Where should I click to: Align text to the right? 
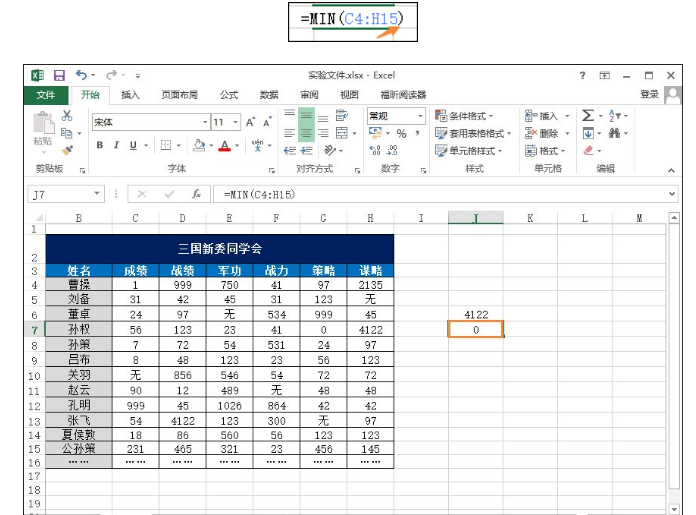coord(323,133)
